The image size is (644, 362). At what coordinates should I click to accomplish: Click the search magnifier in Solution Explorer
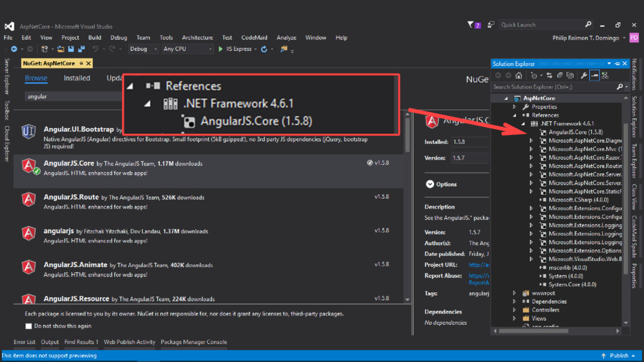[619, 87]
